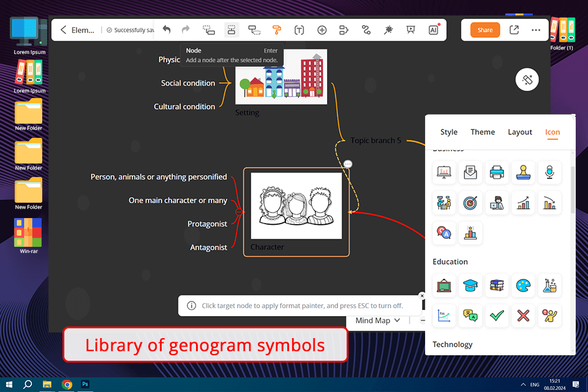Select the Cultural condition subtopic

point(184,107)
